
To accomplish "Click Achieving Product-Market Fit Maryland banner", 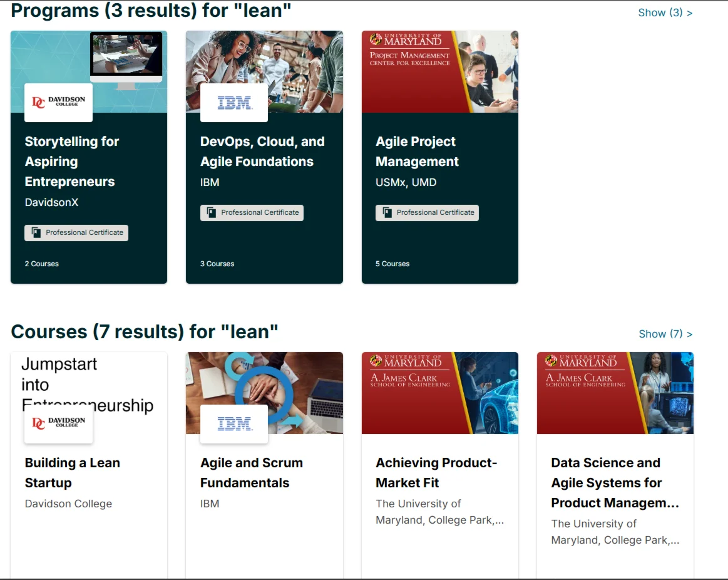I will click(x=439, y=393).
